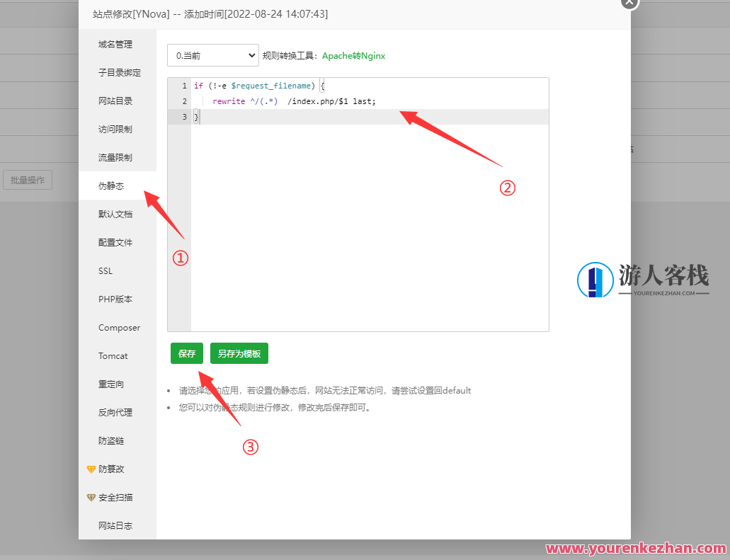Screen dimensions: 730x560
Task: Open the 反向代理 settings
Action: pos(114,412)
